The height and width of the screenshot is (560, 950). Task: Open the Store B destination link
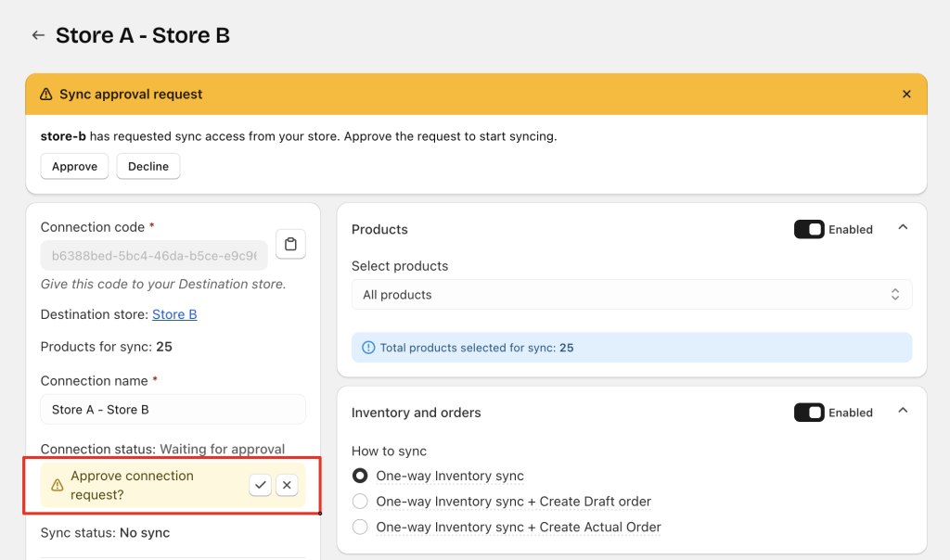[174, 314]
